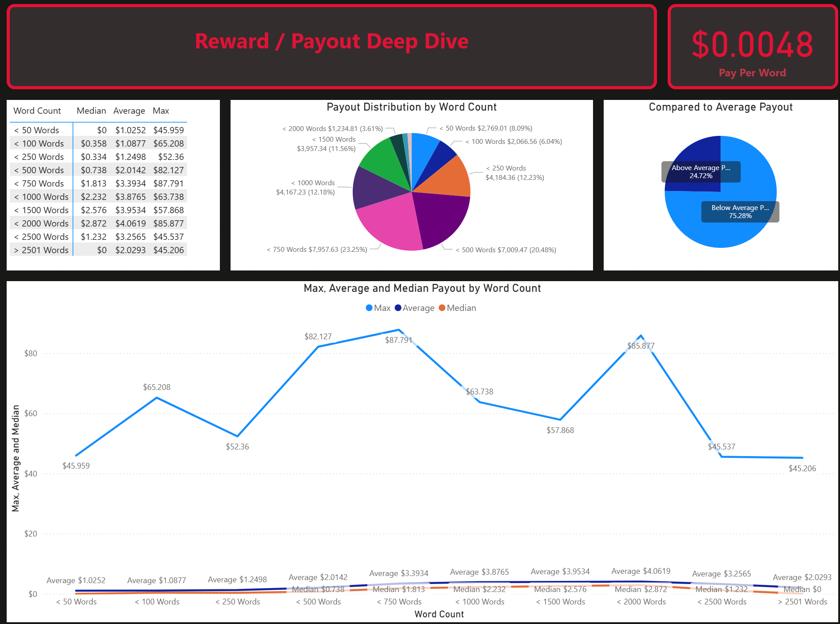The width and height of the screenshot is (840, 624).
Task: Click the $87.791 max value cell
Action: [168, 183]
